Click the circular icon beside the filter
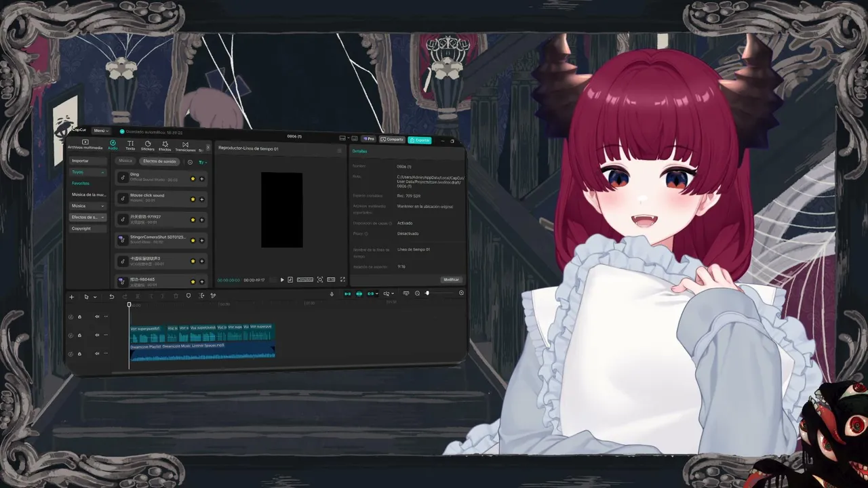The image size is (868, 488). coord(190,162)
